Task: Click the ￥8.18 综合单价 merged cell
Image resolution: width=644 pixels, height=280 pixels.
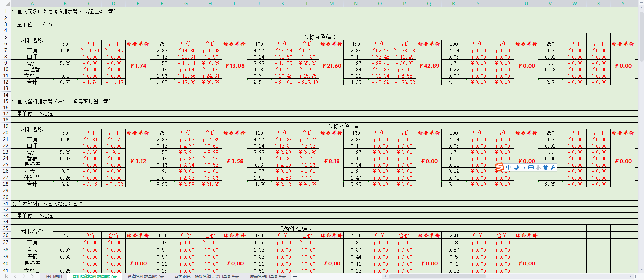Action: click(331, 161)
